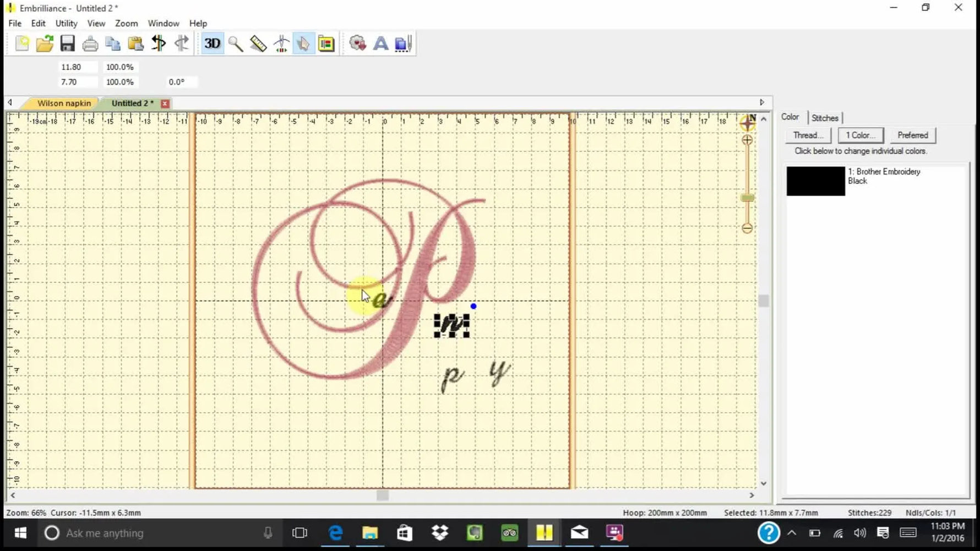The height and width of the screenshot is (551, 980).
Task: Open the preferences folder icon in the toolbar
Action: pyautogui.click(x=326, y=43)
